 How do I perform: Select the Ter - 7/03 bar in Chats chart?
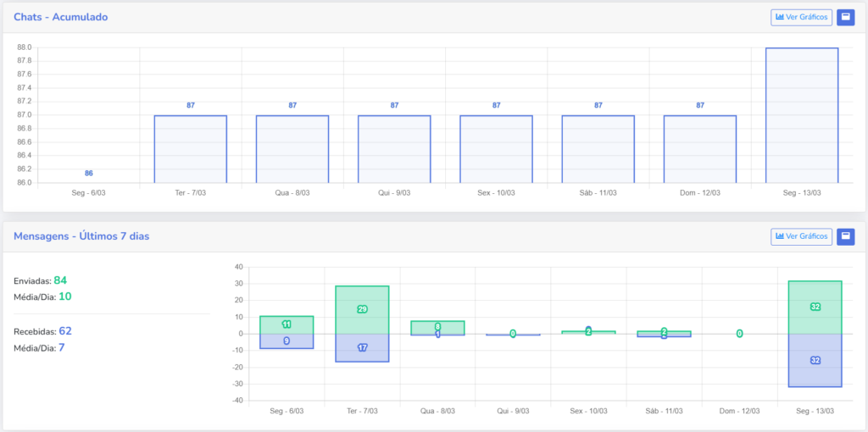click(x=191, y=149)
